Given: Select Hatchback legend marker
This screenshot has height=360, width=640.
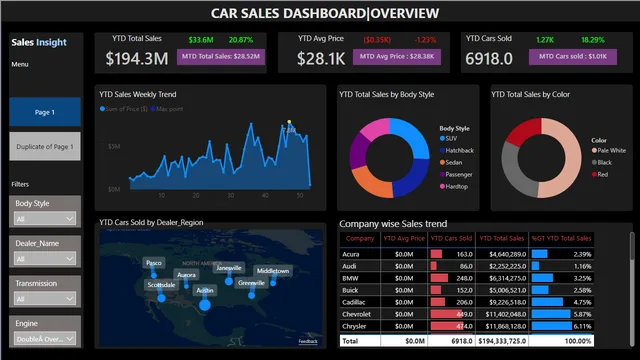Looking at the screenshot, I should coord(442,151).
